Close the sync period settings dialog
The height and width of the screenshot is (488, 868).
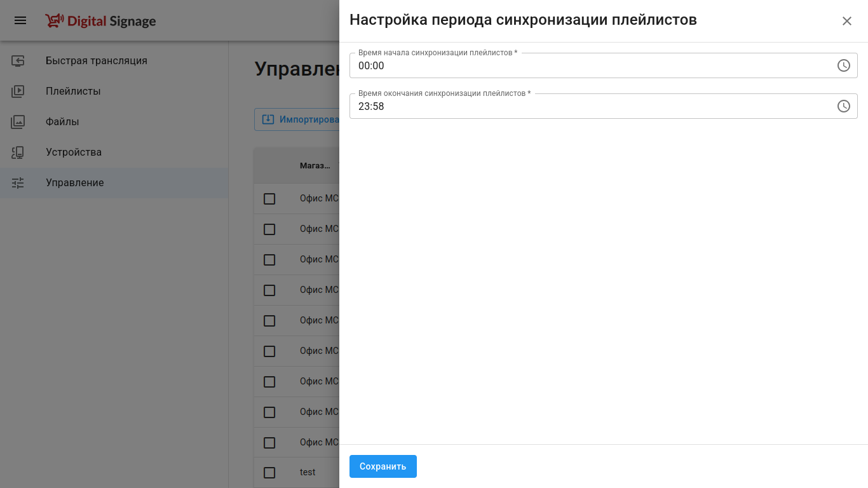point(846,21)
